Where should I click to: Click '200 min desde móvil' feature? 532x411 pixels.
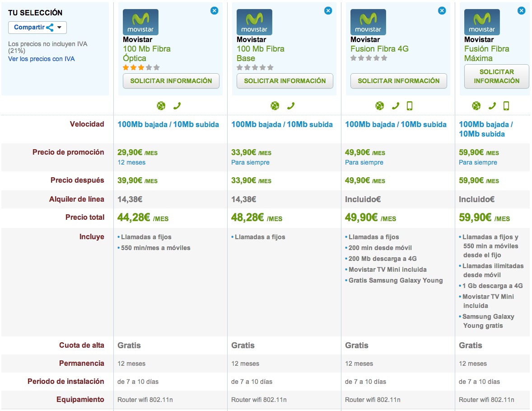click(x=380, y=248)
